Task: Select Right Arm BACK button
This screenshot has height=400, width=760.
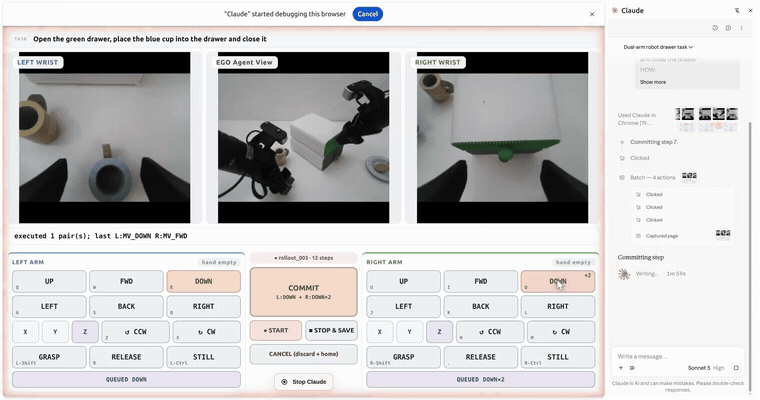Action: pyautogui.click(x=480, y=307)
